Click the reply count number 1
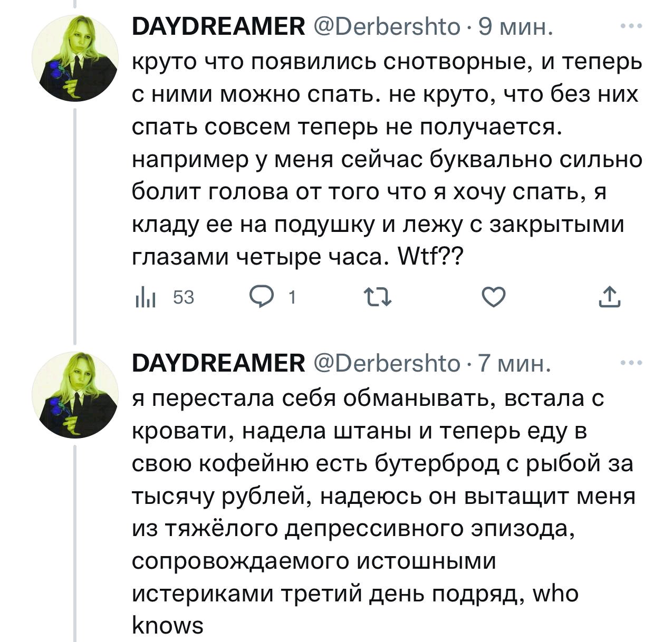 [292, 298]
